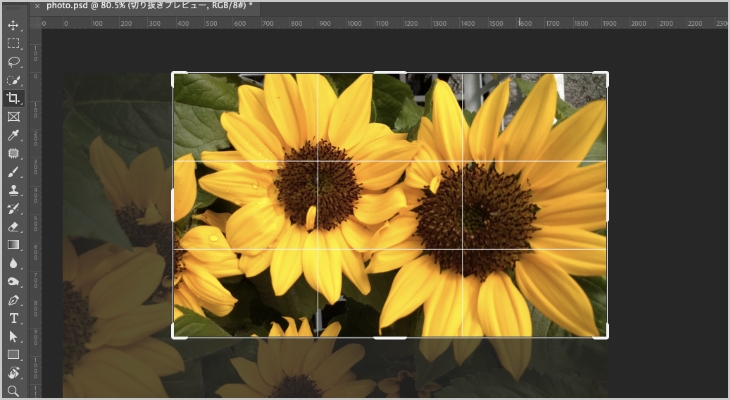Select the Rectangle shape tool
Image resolution: width=730 pixels, height=400 pixels.
14,355
